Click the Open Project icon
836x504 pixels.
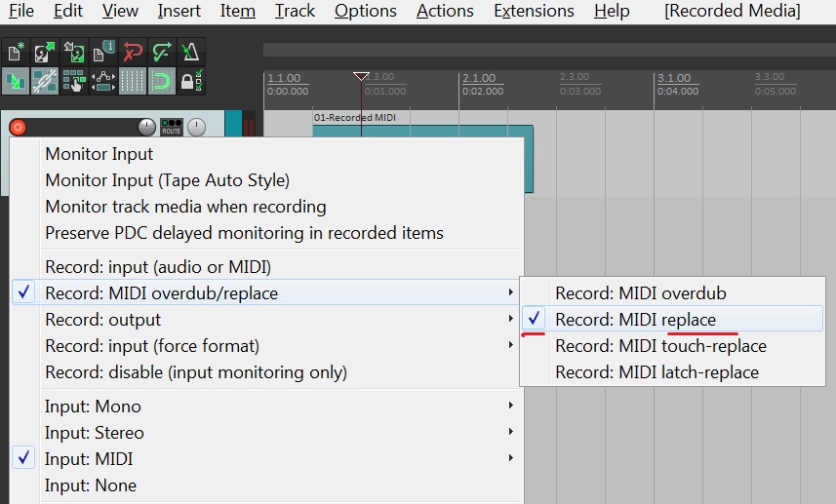pos(44,53)
